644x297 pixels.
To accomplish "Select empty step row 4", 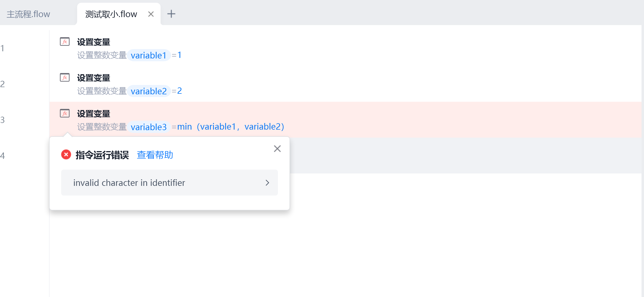I will 441,156.
